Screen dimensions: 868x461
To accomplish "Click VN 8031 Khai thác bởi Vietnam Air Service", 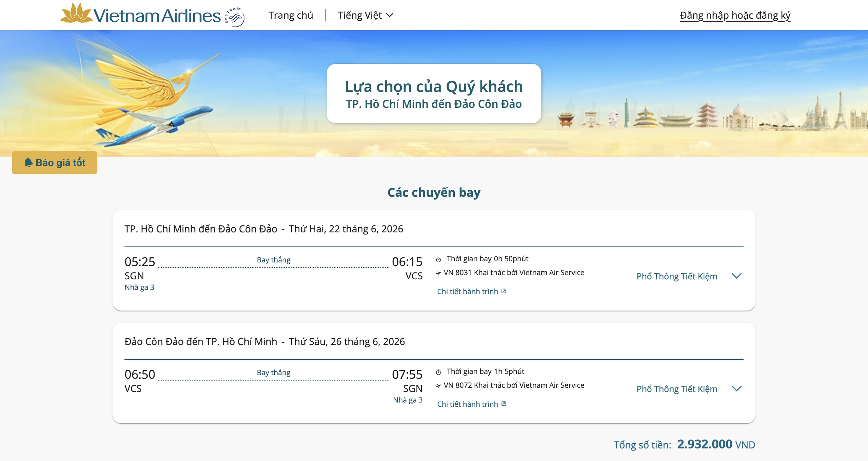I will (514, 273).
